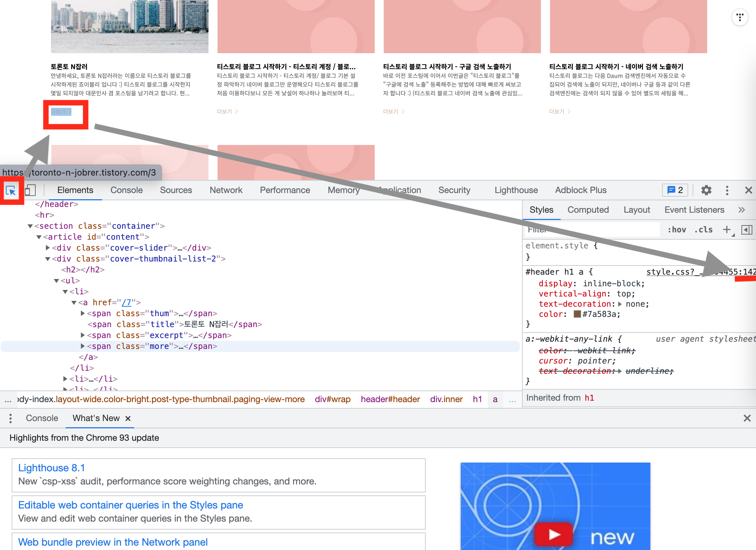756x550 pixels.
Task: Activate the inspect element picker icon
Action: 11,190
